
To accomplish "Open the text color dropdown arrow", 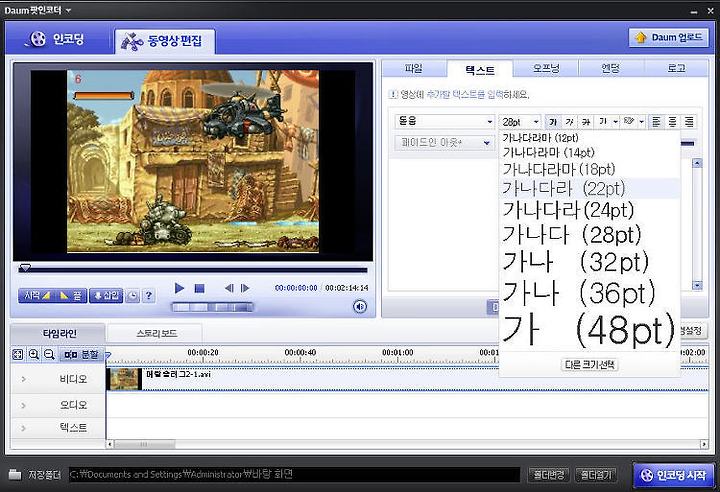I will pyautogui.click(x=615, y=122).
